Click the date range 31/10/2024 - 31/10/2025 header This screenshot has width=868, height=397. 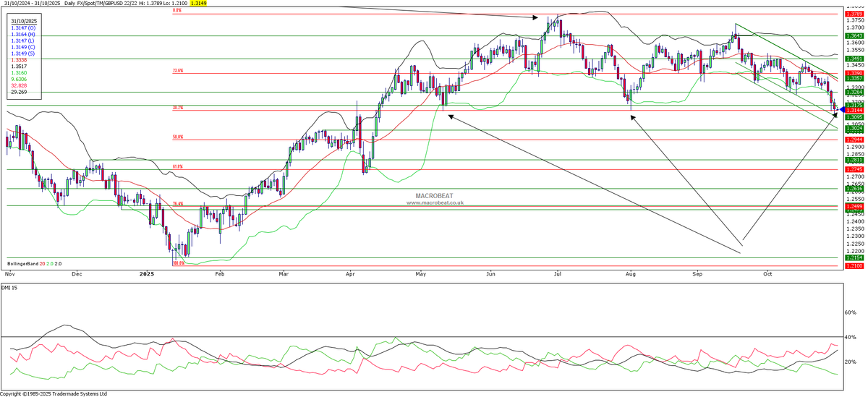point(31,4)
